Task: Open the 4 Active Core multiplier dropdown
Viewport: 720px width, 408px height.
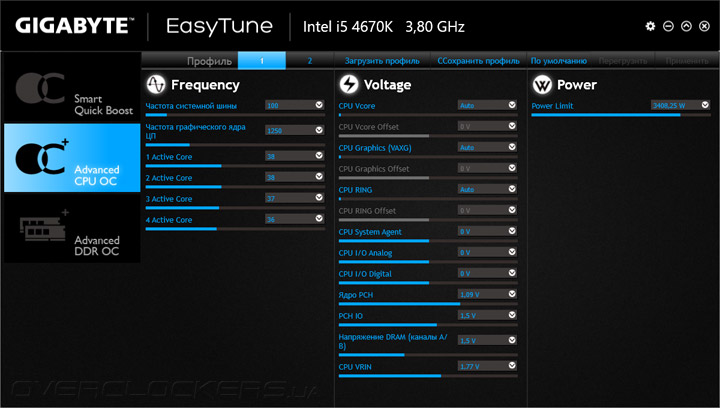Action: click(319, 219)
